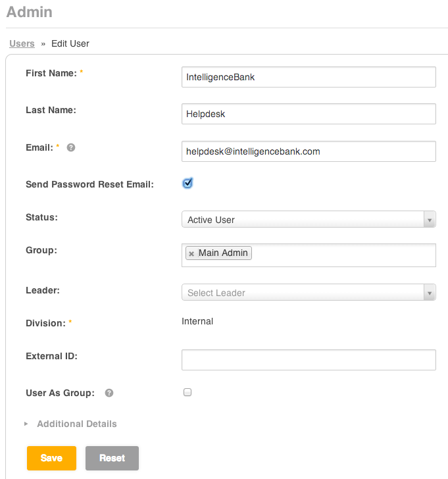Click into the Email address field
This screenshot has width=448, height=479.
click(x=309, y=151)
